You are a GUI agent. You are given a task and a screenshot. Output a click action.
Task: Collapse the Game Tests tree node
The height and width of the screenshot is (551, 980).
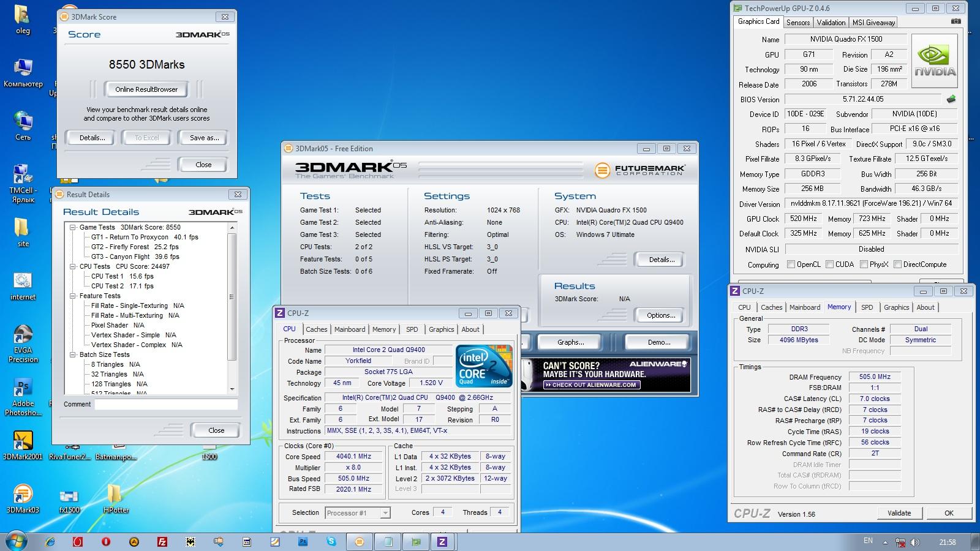pyautogui.click(x=73, y=227)
